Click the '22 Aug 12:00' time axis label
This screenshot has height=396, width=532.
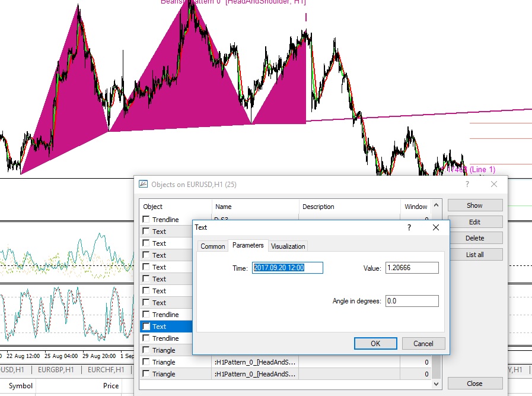(23, 356)
